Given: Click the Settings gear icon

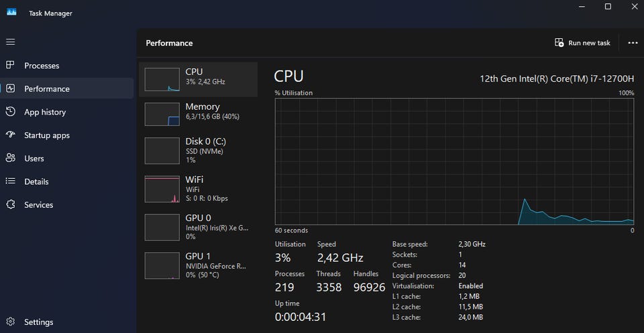Looking at the screenshot, I should pyautogui.click(x=10, y=322).
